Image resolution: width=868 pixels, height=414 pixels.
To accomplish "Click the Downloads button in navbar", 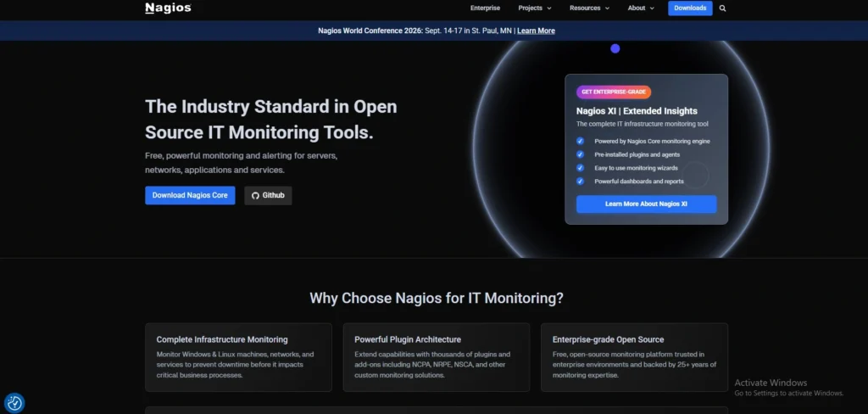I will [x=690, y=8].
